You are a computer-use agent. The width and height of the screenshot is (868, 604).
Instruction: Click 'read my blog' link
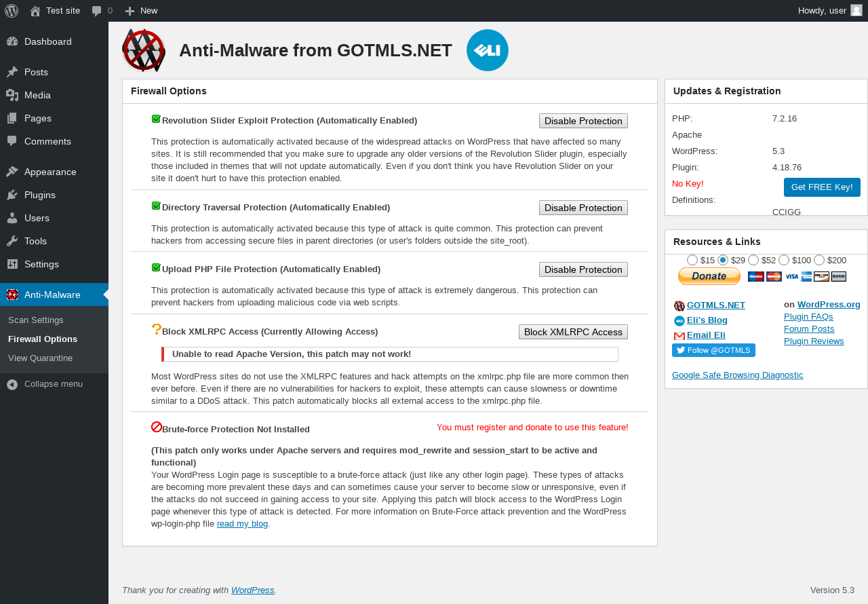242,524
